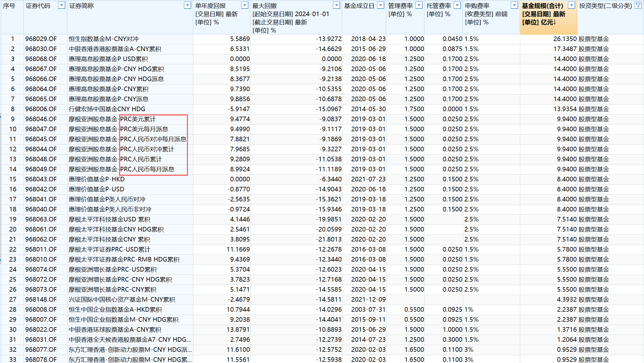Click annual return value 13.8791

click(238, 330)
